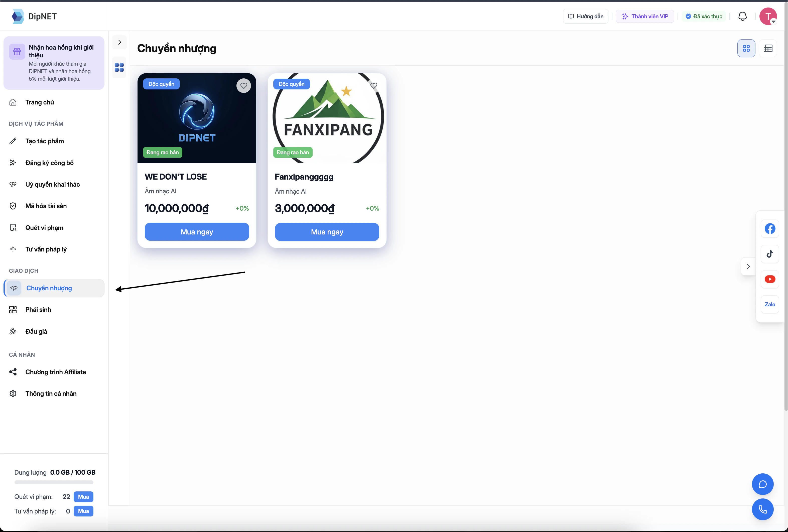The width and height of the screenshot is (788, 532).
Task: Click the Chuyển nhượng page heading
Action: [x=177, y=49]
